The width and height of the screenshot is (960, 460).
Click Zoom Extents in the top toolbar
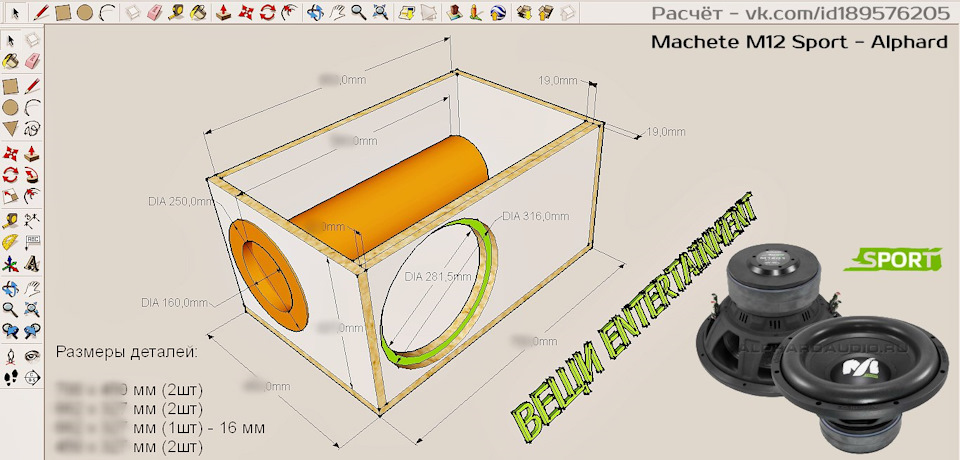pos(380,12)
